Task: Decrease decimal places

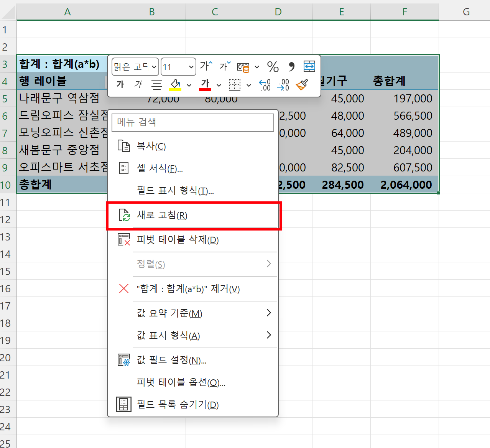Action: [283, 85]
